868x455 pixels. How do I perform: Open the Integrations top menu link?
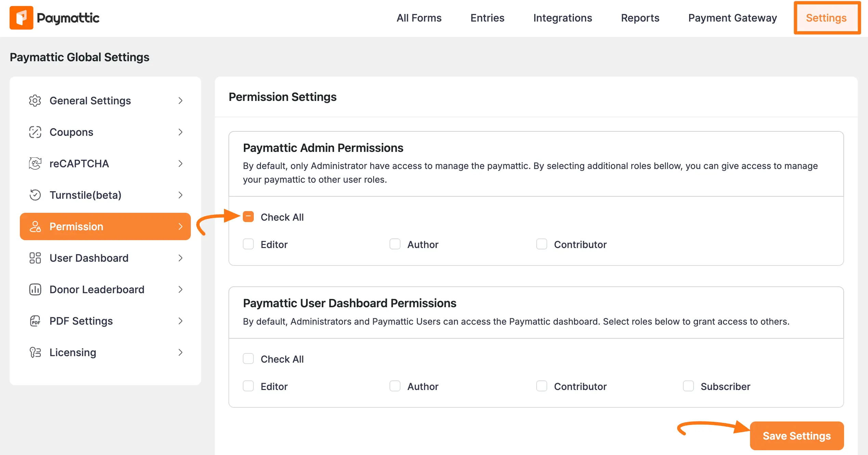[x=563, y=18]
